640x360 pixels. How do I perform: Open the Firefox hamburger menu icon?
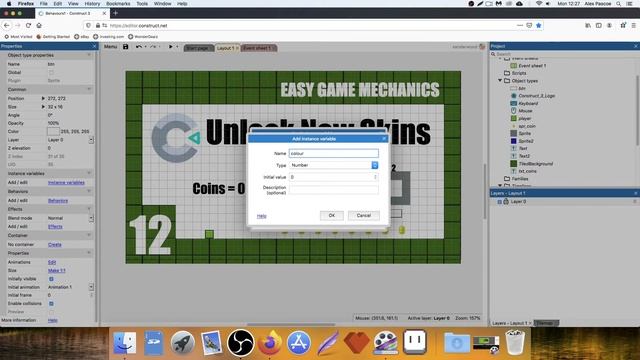[633, 25]
